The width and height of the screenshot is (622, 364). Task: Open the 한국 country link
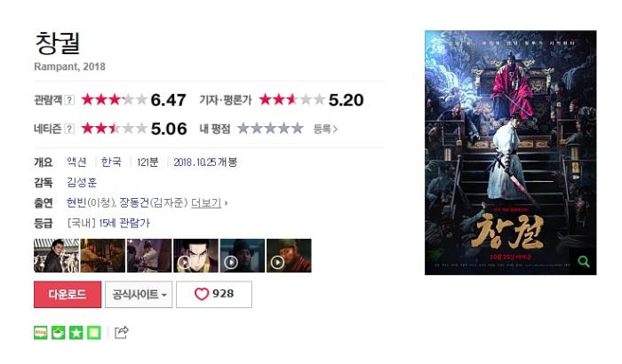point(111,162)
